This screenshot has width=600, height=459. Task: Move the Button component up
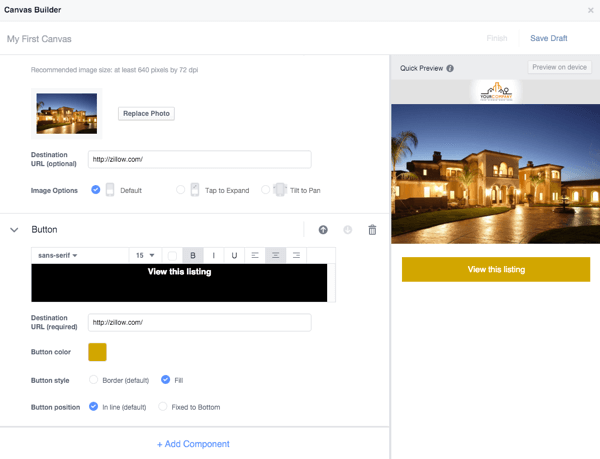coord(323,230)
